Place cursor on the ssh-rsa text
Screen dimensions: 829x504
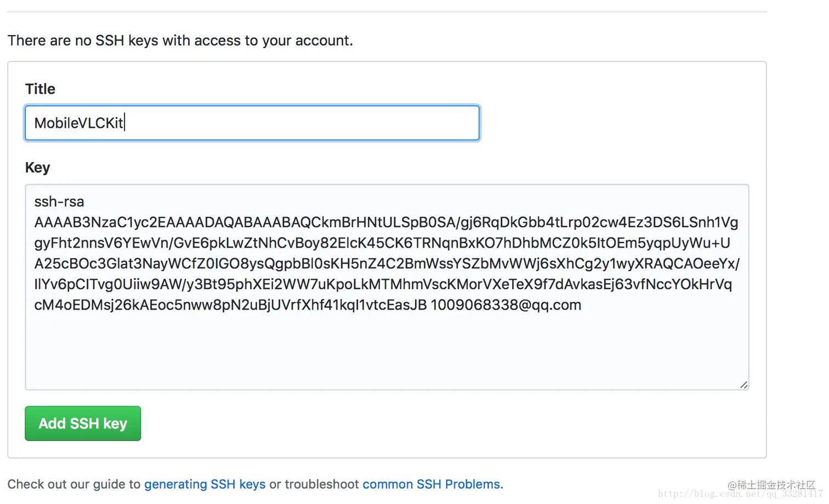[59, 202]
